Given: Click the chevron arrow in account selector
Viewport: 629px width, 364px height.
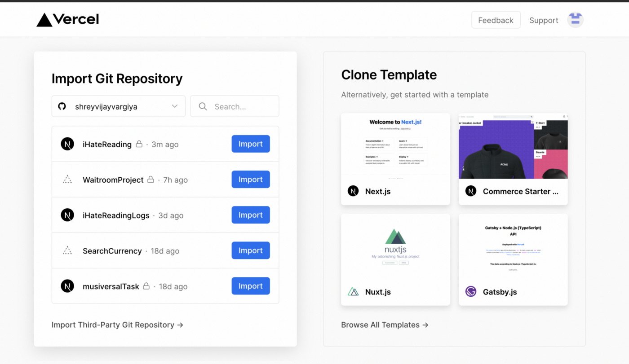Looking at the screenshot, I should 175,106.
